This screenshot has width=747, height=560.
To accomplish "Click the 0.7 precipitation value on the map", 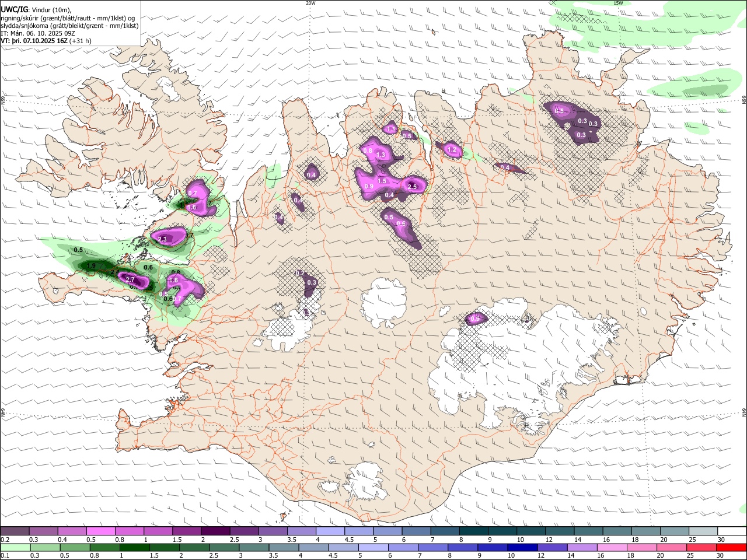I will pyautogui.click(x=193, y=193).
